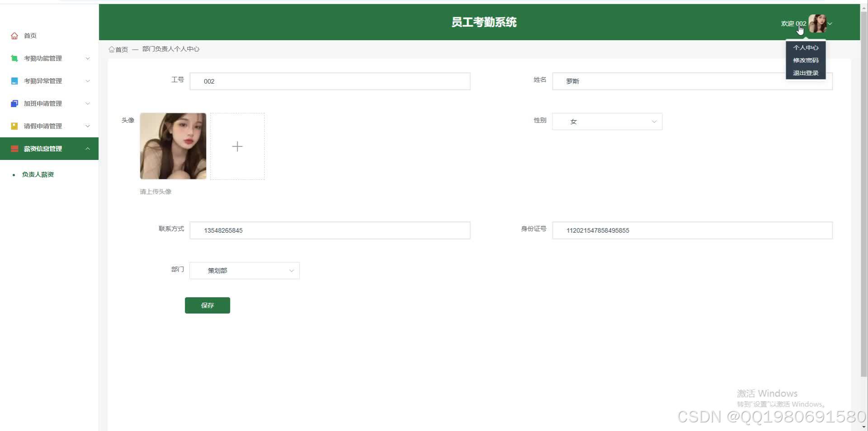Click the home icon beside 首页 in sidebar

(x=14, y=35)
